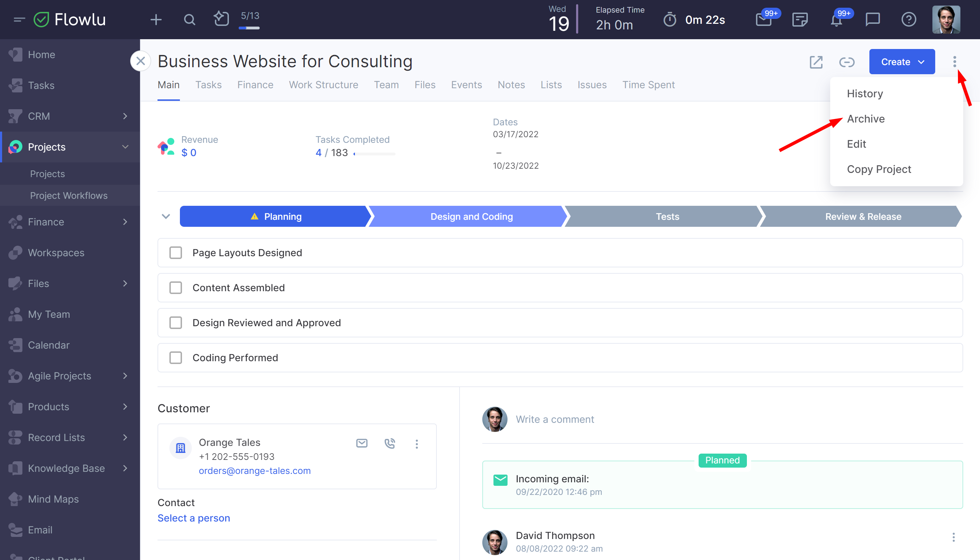The height and width of the screenshot is (560, 980).
Task: Open Orange Tales customer three-dot options
Action: coord(416,444)
